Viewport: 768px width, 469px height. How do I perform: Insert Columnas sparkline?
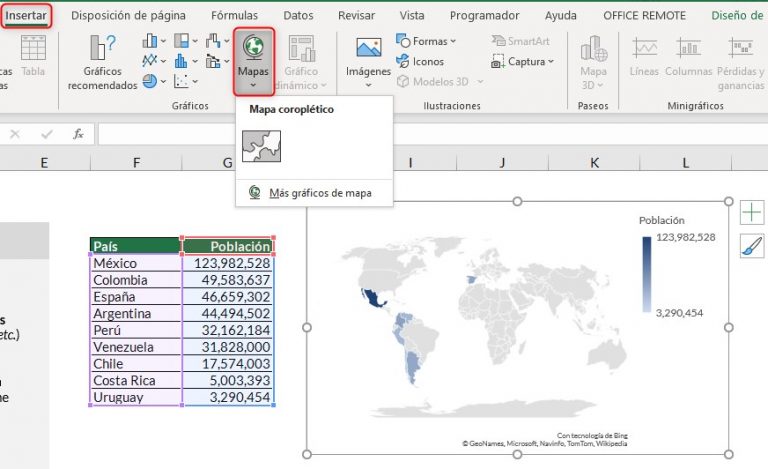688,57
